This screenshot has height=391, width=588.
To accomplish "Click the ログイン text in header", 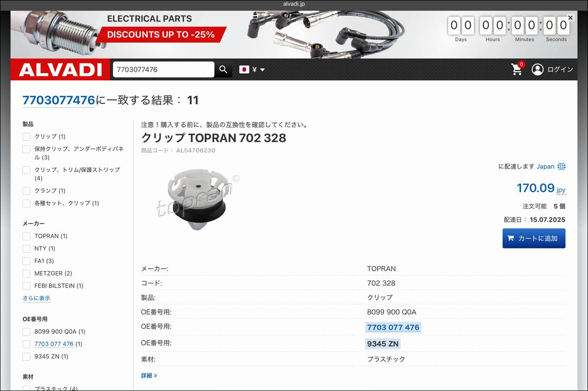I will tap(560, 69).
